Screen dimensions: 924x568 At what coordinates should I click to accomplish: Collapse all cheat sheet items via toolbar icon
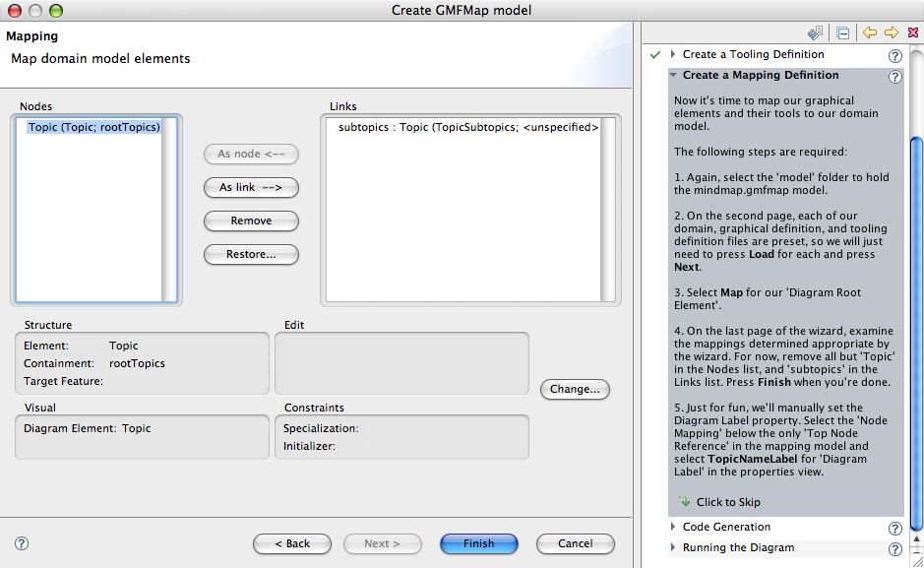(843, 33)
